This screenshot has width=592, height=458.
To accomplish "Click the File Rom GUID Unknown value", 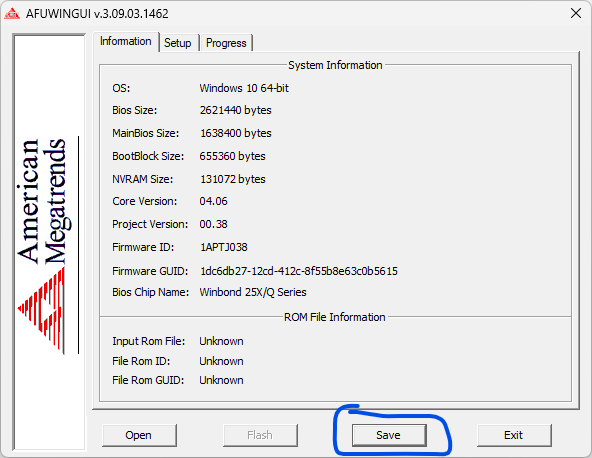I will [x=221, y=380].
